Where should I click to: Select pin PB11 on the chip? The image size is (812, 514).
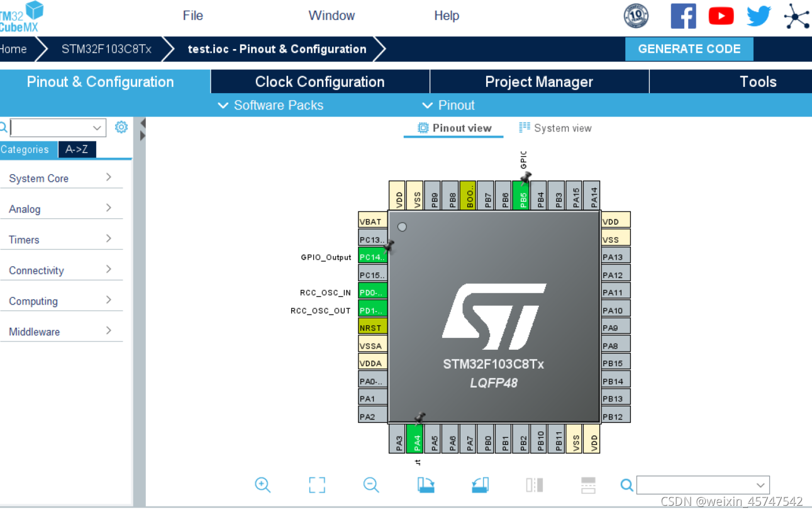(557, 438)
